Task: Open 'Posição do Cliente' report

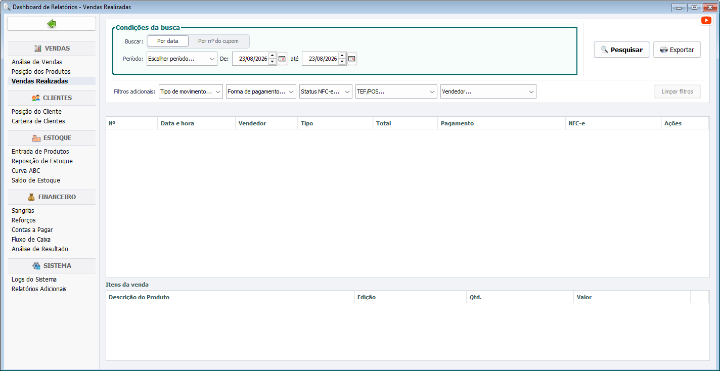Action: [x=36, y=112]
